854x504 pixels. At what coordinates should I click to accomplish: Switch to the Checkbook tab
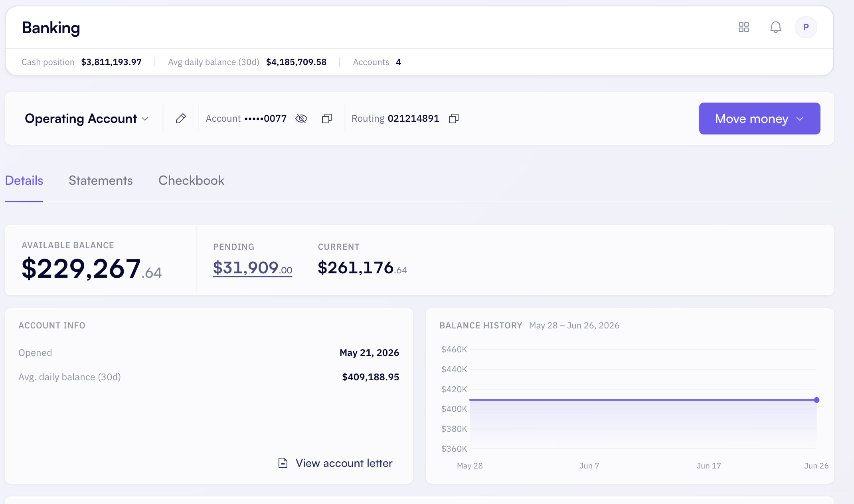click(191, 180)
